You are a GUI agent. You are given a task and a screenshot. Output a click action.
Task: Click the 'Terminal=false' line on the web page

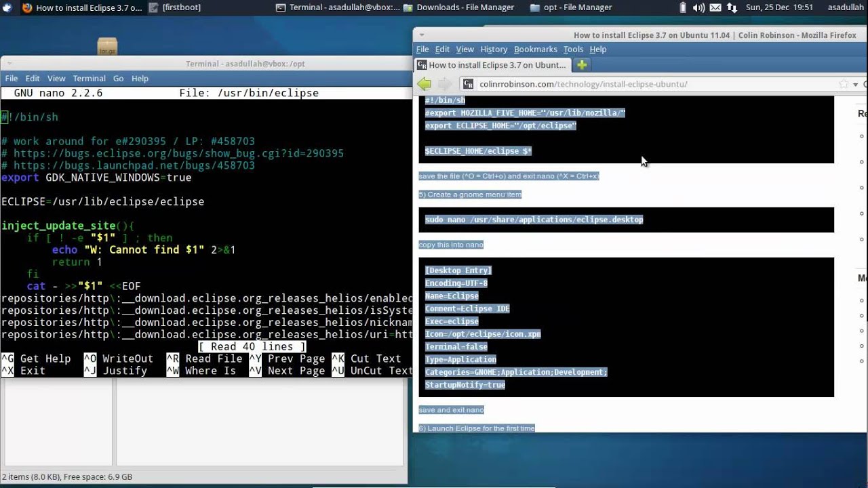pyautogui.click(x=456, y=347)
